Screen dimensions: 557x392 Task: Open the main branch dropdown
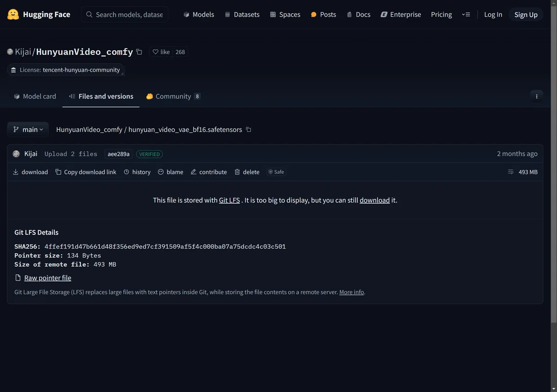28,129
